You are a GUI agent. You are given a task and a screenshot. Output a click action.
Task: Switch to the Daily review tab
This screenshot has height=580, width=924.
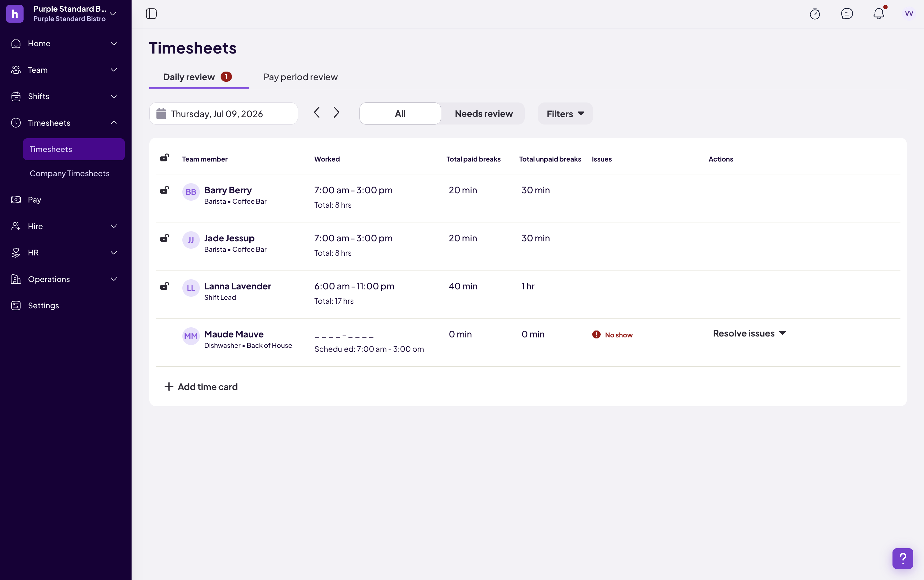[x=199, y=77]
